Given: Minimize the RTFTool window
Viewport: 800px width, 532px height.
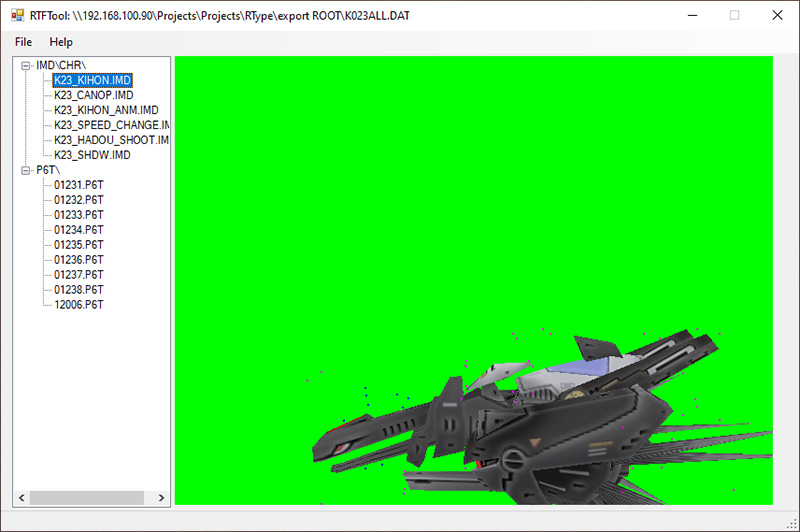Looking at the screenshot, I should point(692,15).
